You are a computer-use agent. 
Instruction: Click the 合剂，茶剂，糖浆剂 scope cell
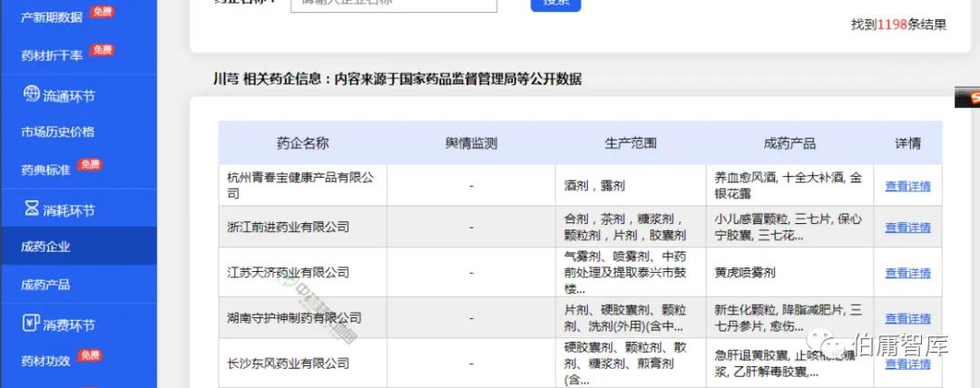click(x=631, y=227)
